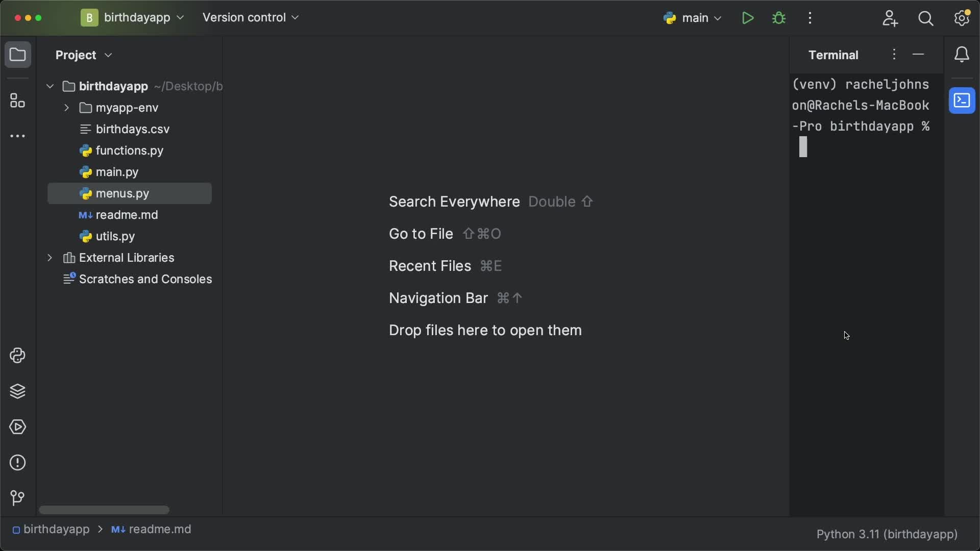Open the Terminal options menu

point(895,54)
